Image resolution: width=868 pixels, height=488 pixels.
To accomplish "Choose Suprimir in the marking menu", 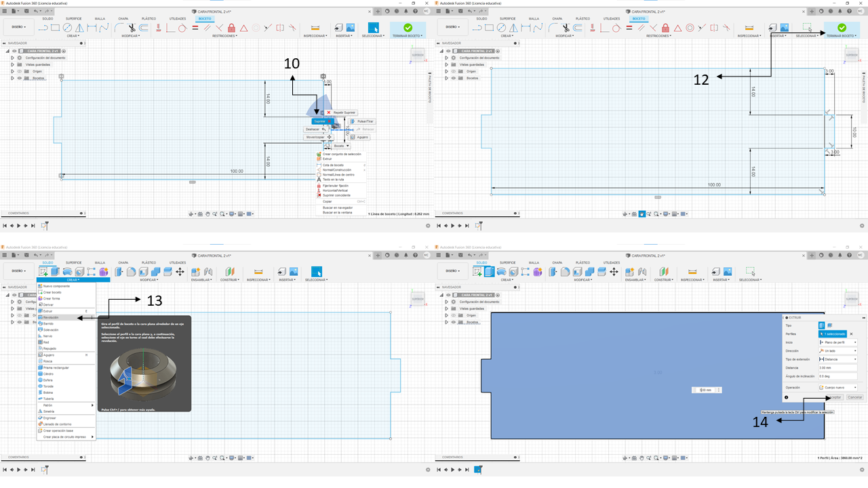I will click(323, 121).
